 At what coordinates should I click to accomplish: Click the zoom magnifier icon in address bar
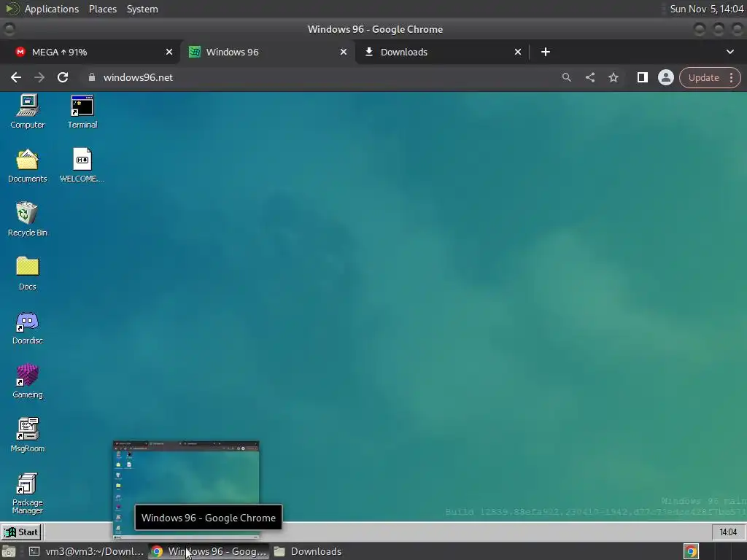pos(566,77)
